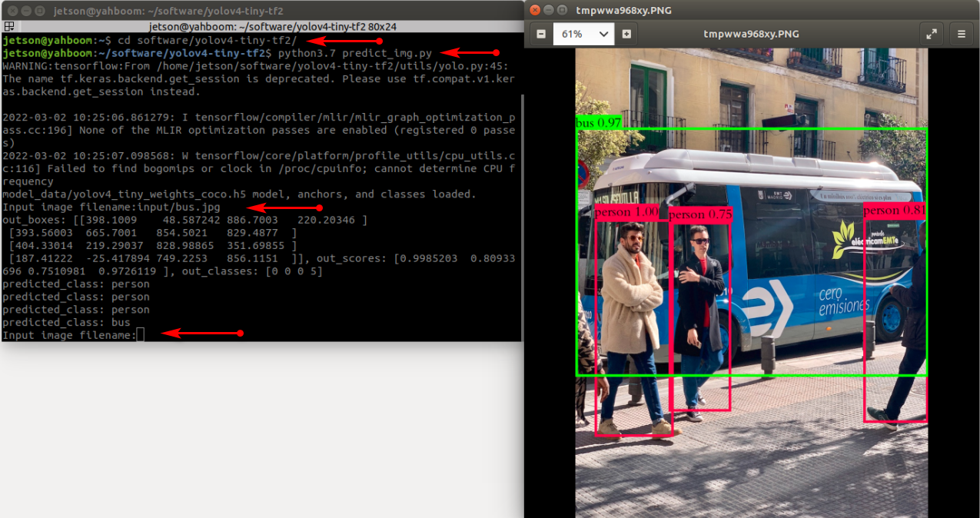Click the zoom dropdown chevron arrow
Viewport: 980px width, 518px height.
pos(603,34)
